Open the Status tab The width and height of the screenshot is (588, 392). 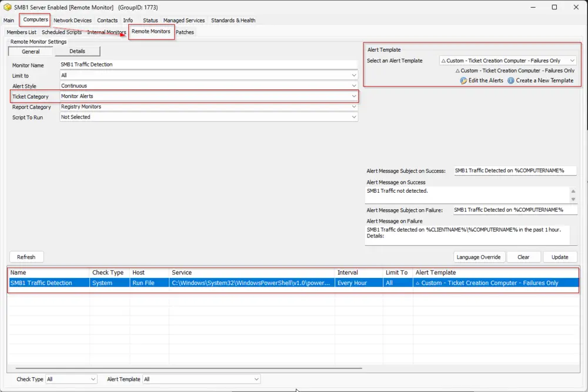pos(151,20)
